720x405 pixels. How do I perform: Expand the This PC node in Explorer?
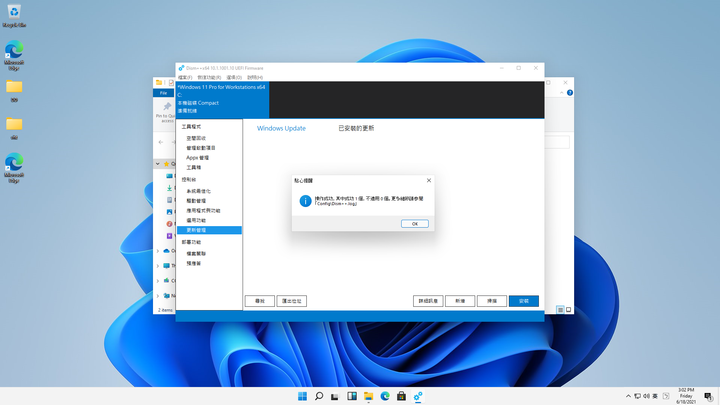(158, 266)
